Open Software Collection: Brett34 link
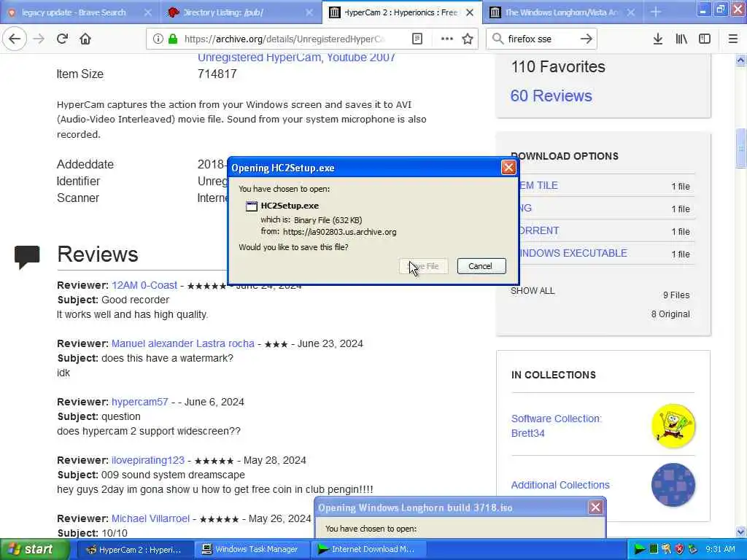 point(557,426)
